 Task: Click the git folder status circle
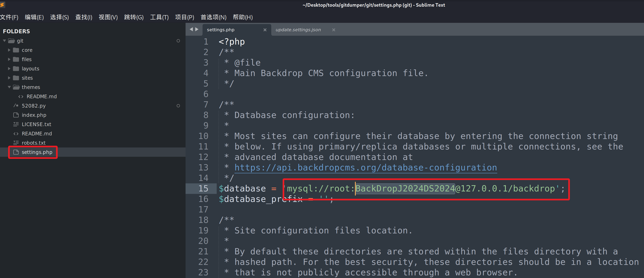point(178,41)
